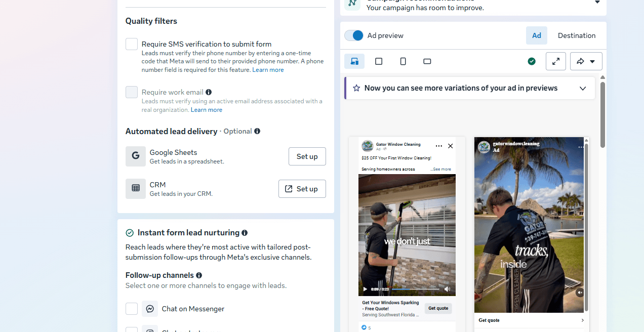The image size is (644, 332).
Task: Set up CRM lead delivery
Action: pos(302,189)
